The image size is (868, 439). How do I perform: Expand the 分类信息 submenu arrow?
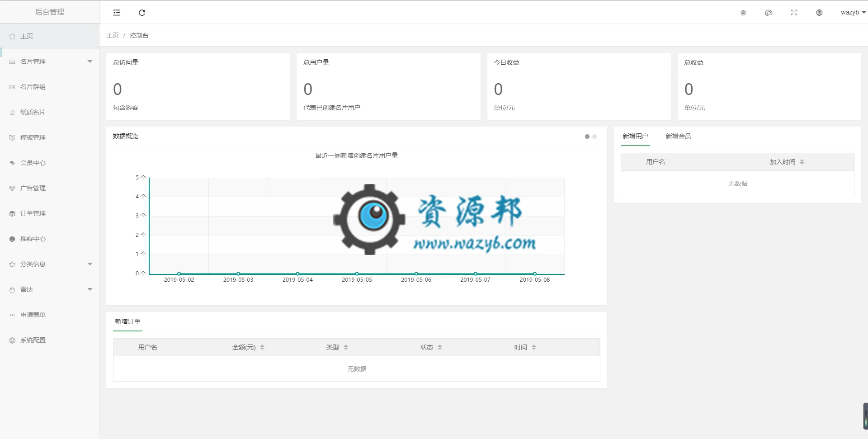point(90,264)
